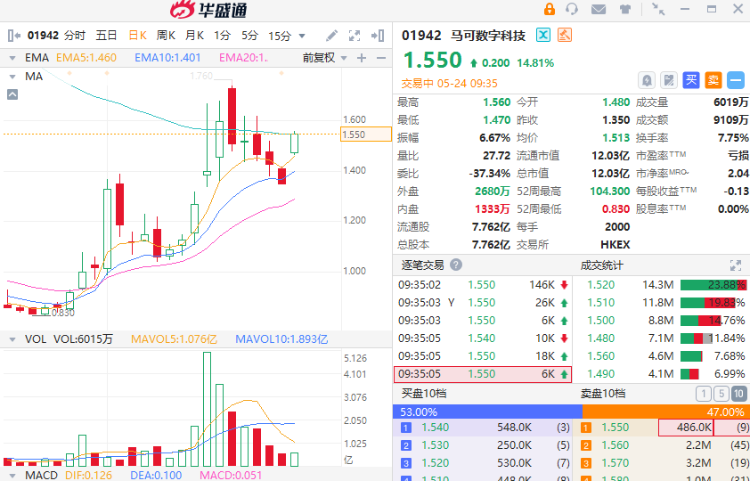Show 5-level order book depth
The height and width of the screenshot is (481, 750).
pos(721,394)
